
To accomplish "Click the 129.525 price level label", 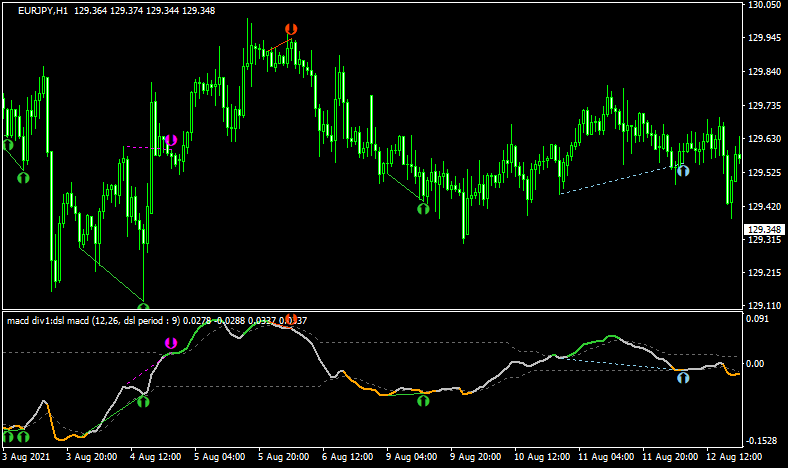I will tap(764, 172).
